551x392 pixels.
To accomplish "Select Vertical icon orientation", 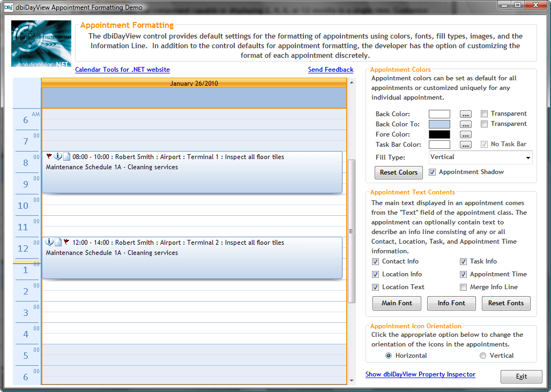I will point(483,355).
